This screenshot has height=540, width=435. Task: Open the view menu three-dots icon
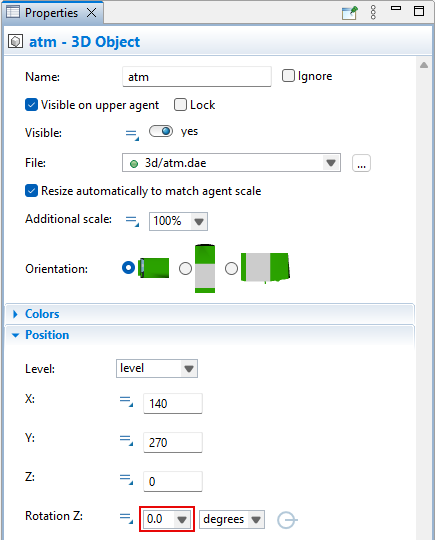pos(373,13)
